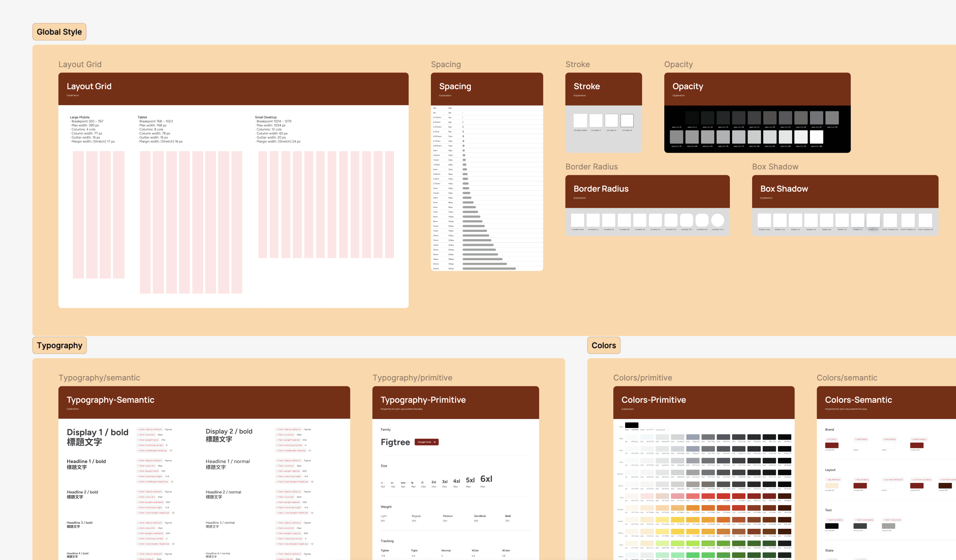The height and width of the screenshot is (560, 956).
Task: Click the Typography/semantic frame label
Action: [99, 378]
